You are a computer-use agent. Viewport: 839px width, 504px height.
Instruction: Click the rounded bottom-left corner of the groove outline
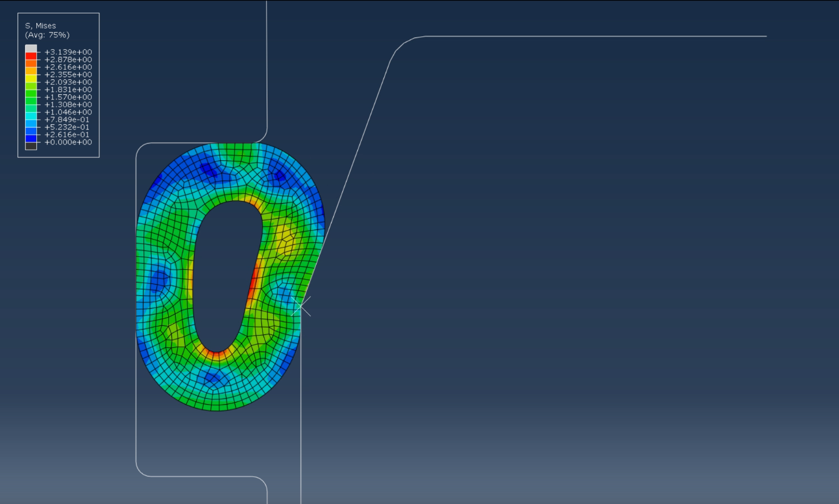coord(142,470)
